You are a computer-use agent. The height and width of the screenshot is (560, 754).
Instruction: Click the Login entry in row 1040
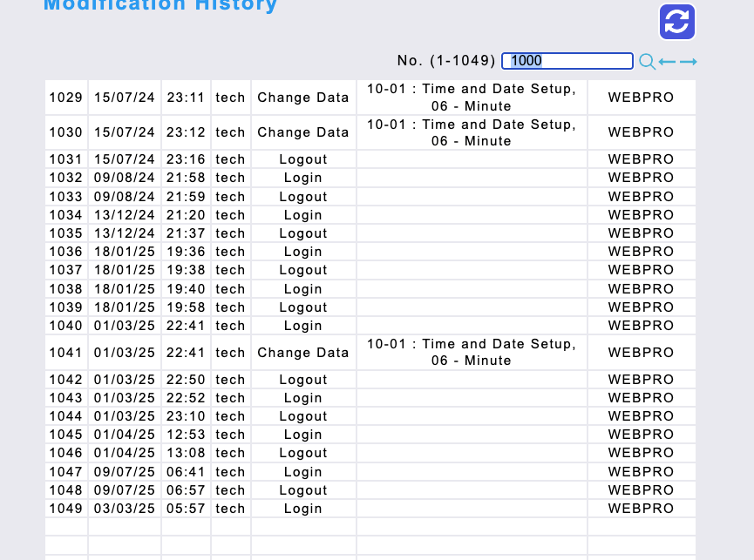click(x=303, y=326)
